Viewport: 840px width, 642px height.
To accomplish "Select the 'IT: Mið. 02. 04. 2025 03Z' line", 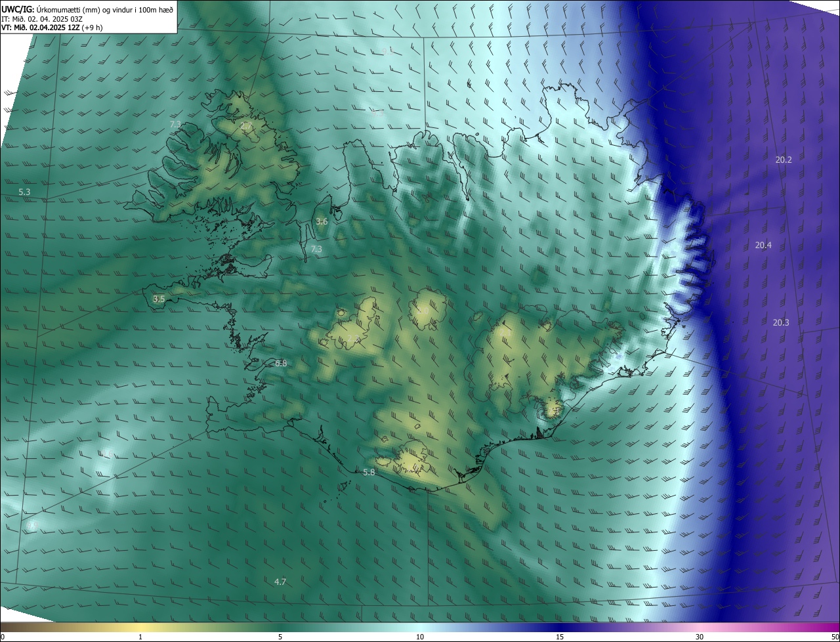I will click(x=41, y=19).
